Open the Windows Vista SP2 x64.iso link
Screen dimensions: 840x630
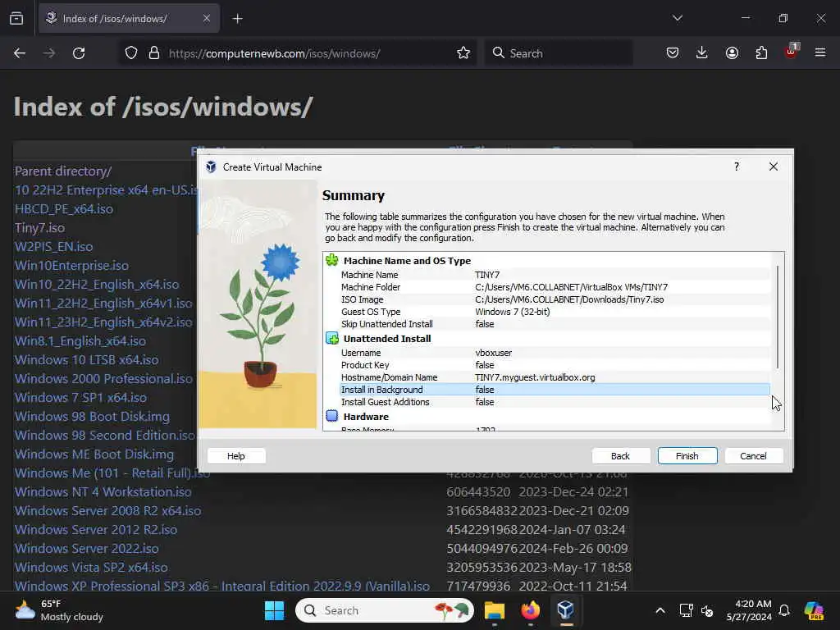pos(91,568)
